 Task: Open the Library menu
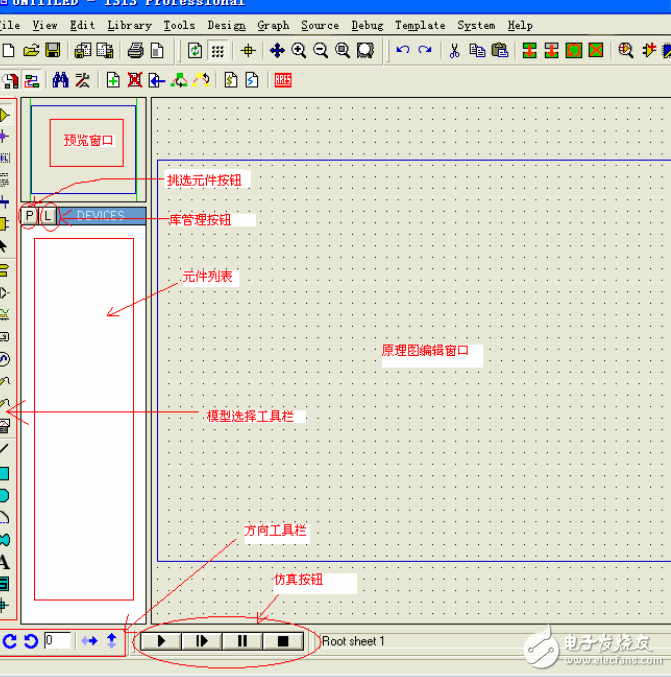(129, 25)
